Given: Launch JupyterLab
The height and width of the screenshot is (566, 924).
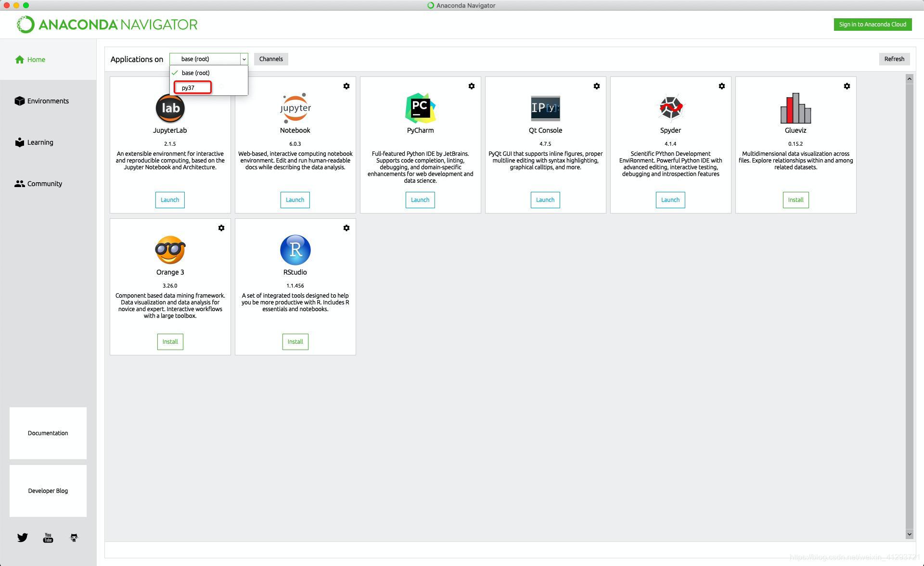Looking at the screenshot, I should coord(170,200).
